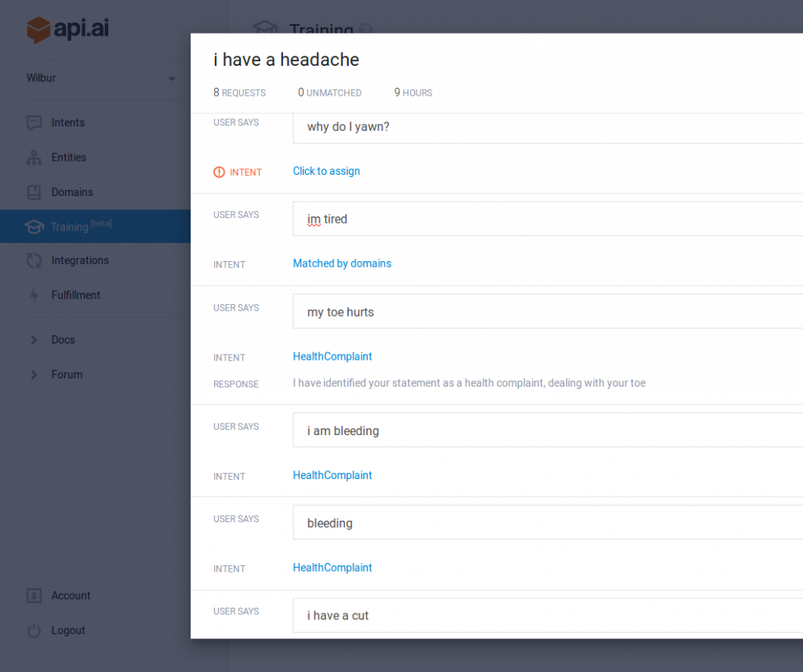Click the Entities hierarchy icon

tap(34, 158)
